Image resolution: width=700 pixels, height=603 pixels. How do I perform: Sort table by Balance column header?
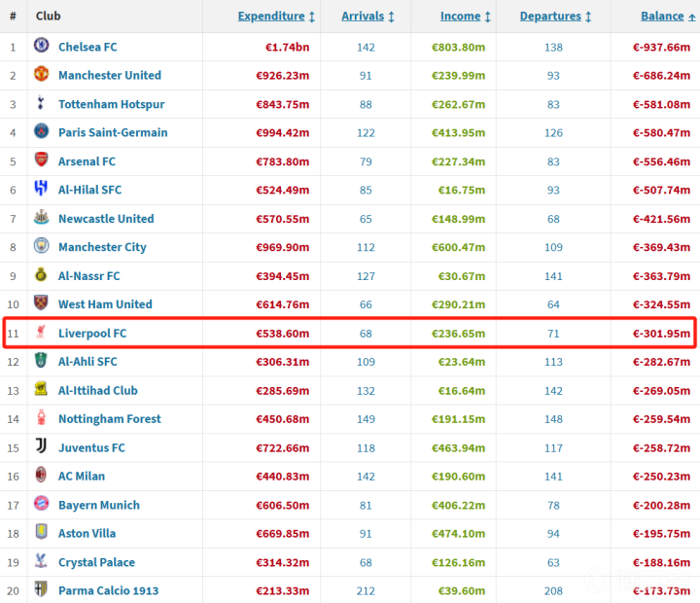click(662, 17)
